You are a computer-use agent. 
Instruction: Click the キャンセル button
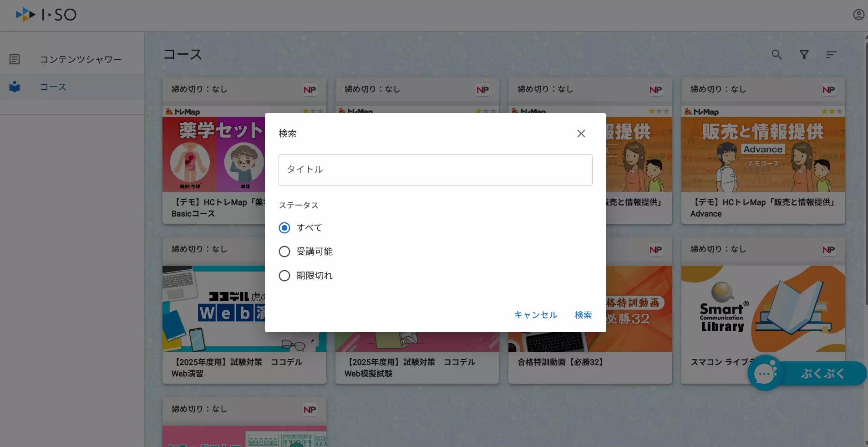coord(535,315)
